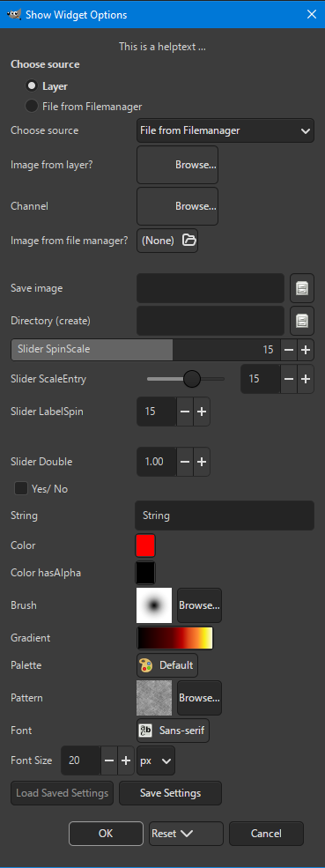Click the file browse icon beside Save image
The height and width of the screenshot is (868, 325).
[x=302, y=288]
